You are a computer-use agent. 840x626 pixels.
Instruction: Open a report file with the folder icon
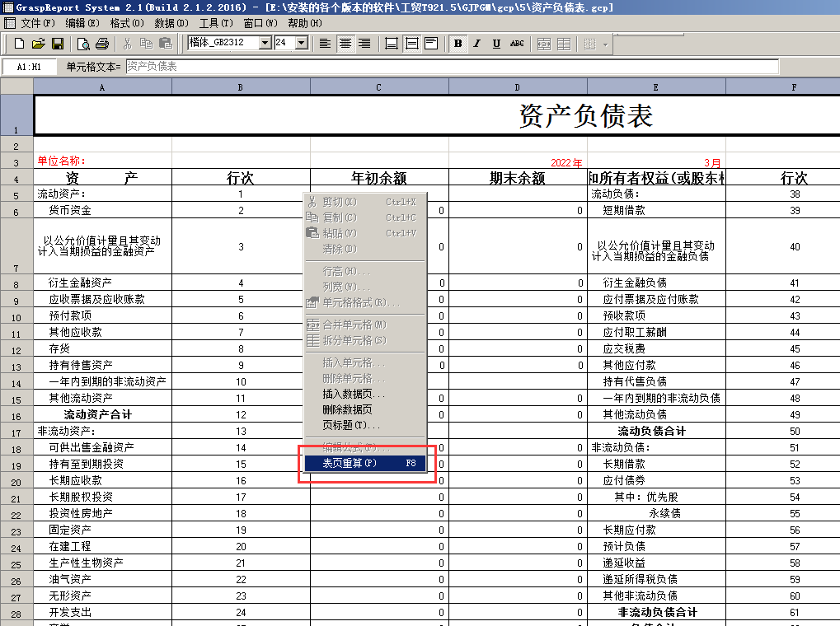(x=39, y=43)
